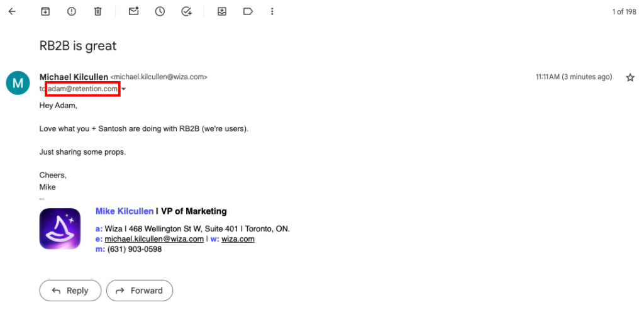Screen dimensions: 644x312
Task: Delete the email with trash icon
Action: (x=97, y=11)
